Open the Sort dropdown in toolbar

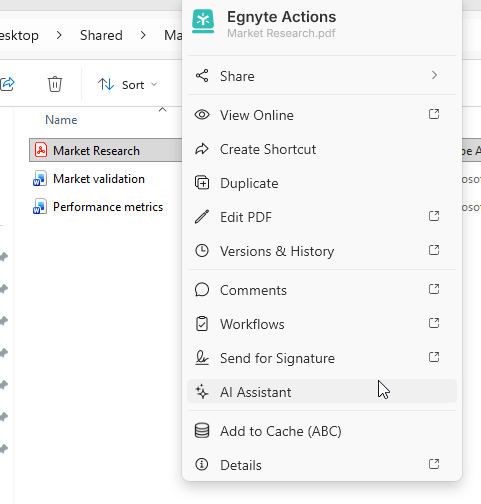(127, 85)
